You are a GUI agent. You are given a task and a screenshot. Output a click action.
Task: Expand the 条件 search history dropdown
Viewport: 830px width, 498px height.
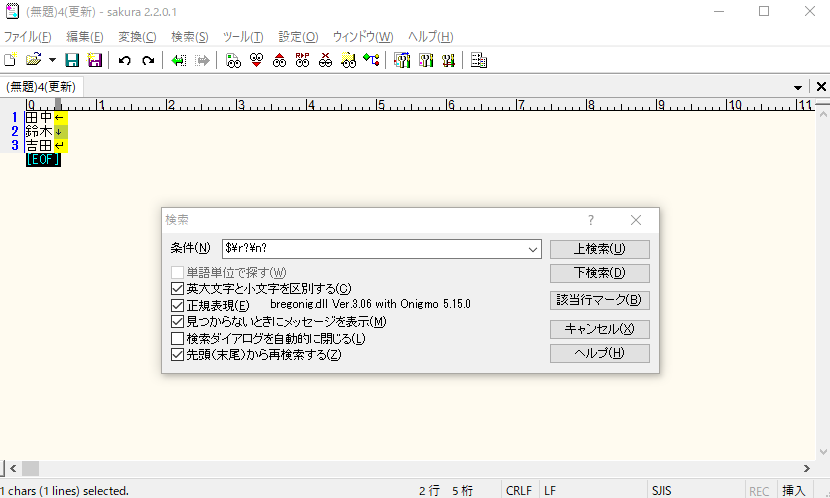pyautogui.click(x=532, y=249)
